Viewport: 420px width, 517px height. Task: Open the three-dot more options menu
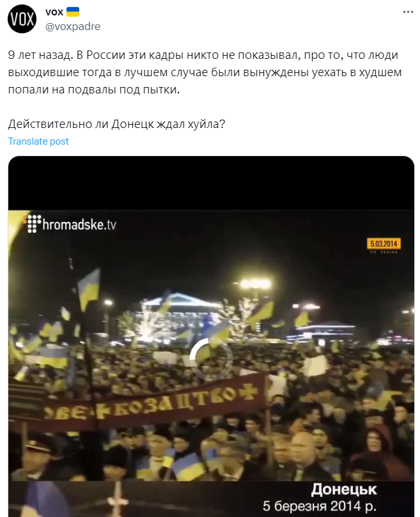[408, 12]
